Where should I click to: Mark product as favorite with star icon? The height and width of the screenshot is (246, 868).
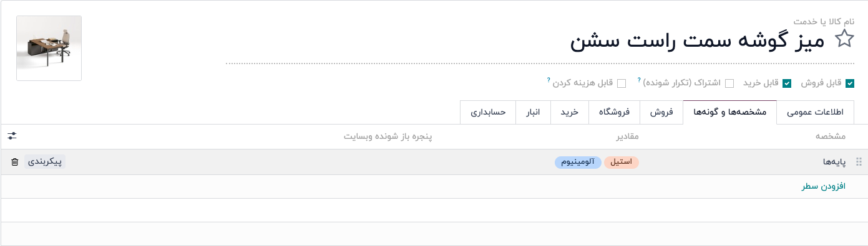[844, 39]
